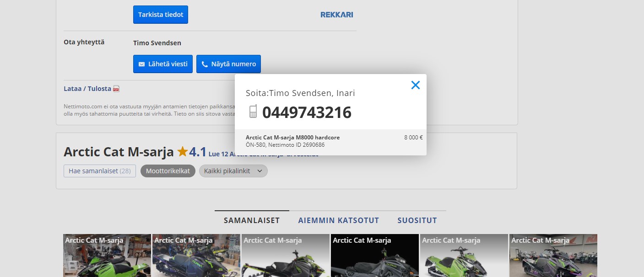Open the REKKARI link
The height and width of the screenshot is (277, 644).
tap(336, 15)
